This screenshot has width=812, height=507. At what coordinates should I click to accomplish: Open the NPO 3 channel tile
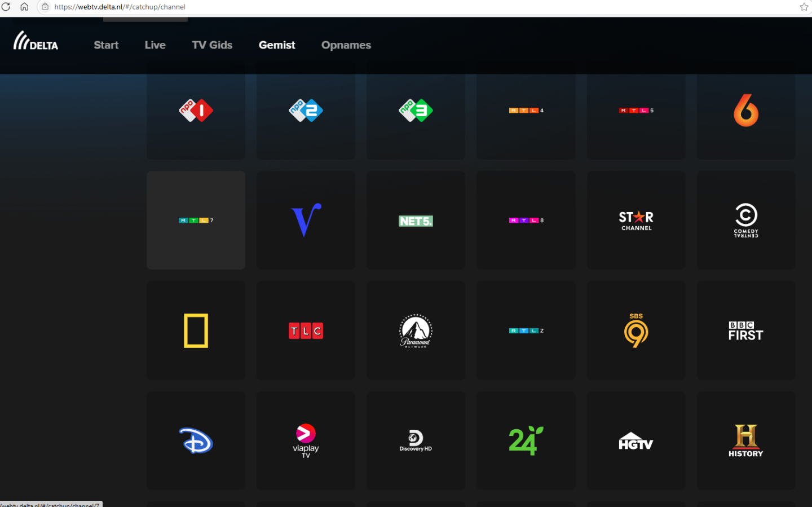pos(416,111)
